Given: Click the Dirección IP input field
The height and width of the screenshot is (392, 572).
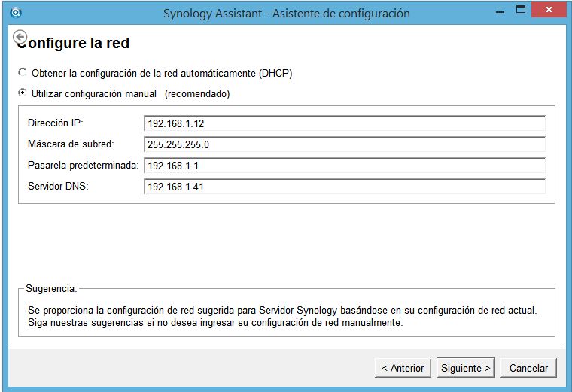Looking at the screenshot, I should click(x=345, y=123).
